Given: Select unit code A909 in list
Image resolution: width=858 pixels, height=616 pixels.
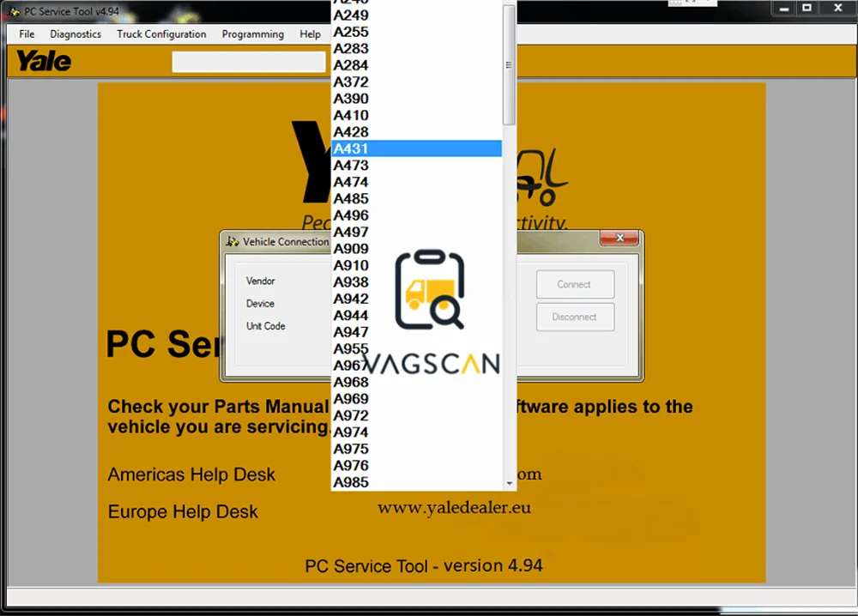Looking at the screenshot, I should click(416, 249).
